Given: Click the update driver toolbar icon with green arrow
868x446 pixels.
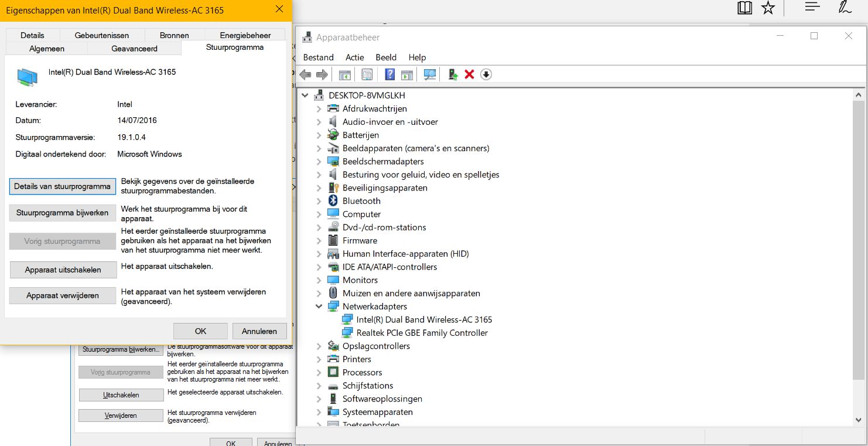Looking at the screenshot, I should (453, 74).
